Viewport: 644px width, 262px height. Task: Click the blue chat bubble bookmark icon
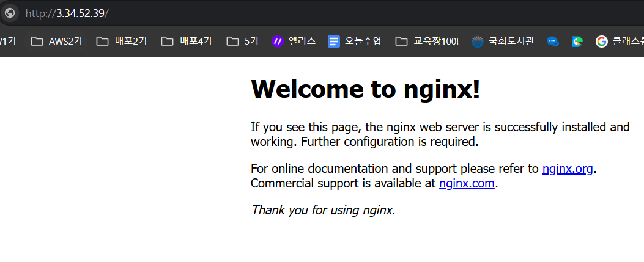point(553,42)
